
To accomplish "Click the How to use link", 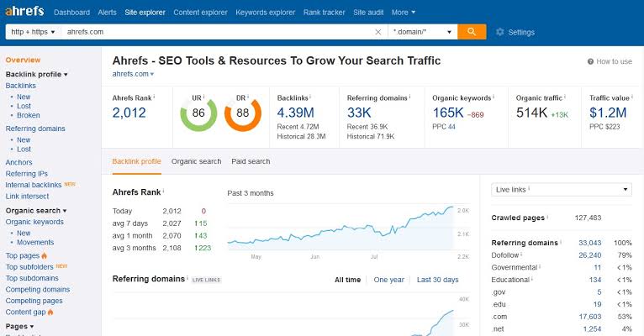I will [614, 61].
